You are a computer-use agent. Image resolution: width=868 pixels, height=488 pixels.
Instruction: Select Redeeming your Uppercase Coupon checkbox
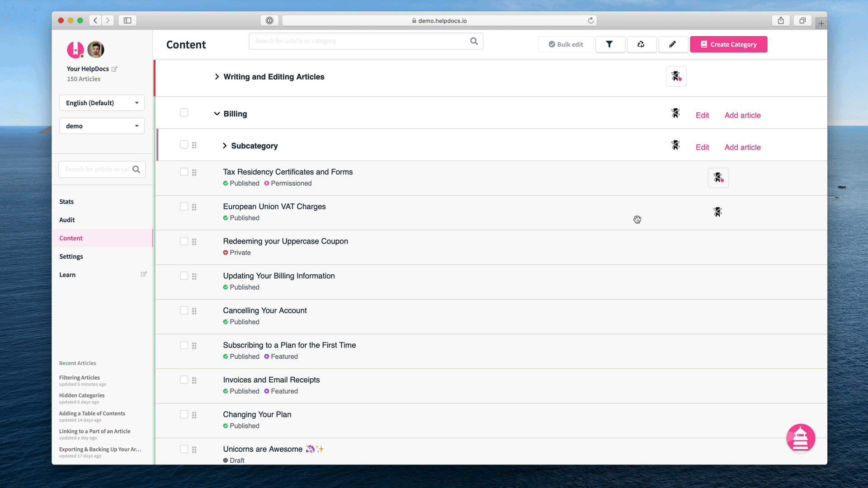(x=184, y=241)
